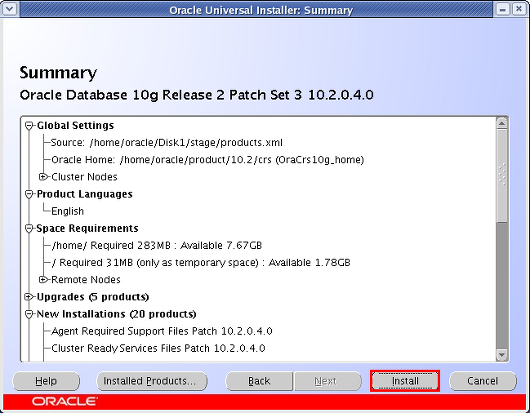Select New Installations (20 products) label
This screenshot has width=530, height=413.
click(116, 314)
